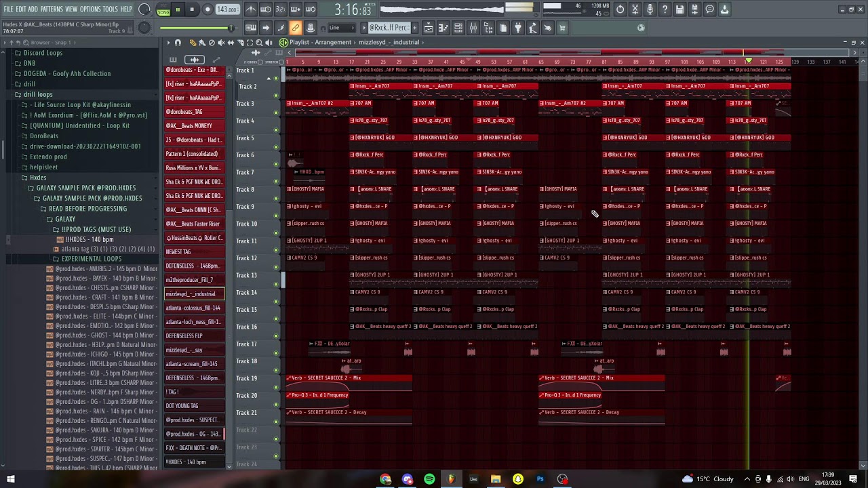This screenshot has width=868, height=488.
Task: Click the record button
Action: click(x=208, y=9)
